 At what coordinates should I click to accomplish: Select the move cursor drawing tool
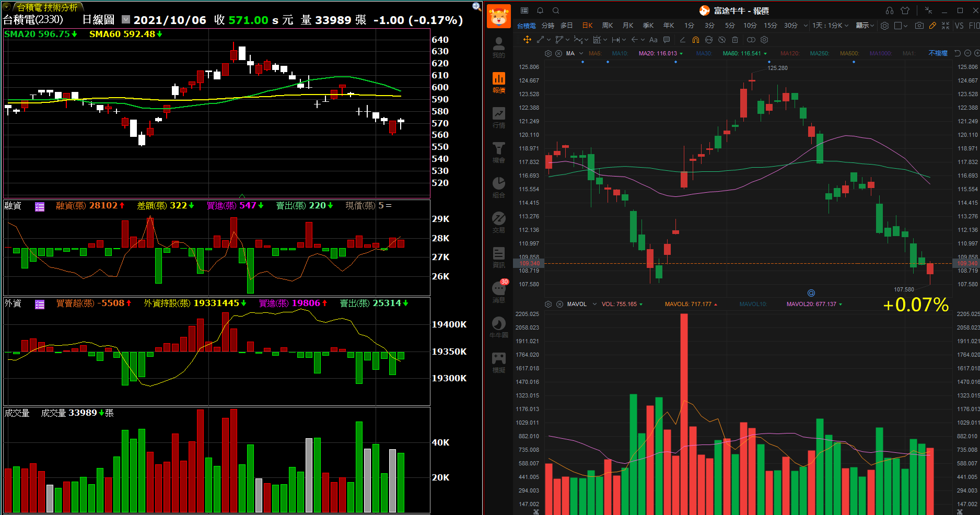point(527,40)
